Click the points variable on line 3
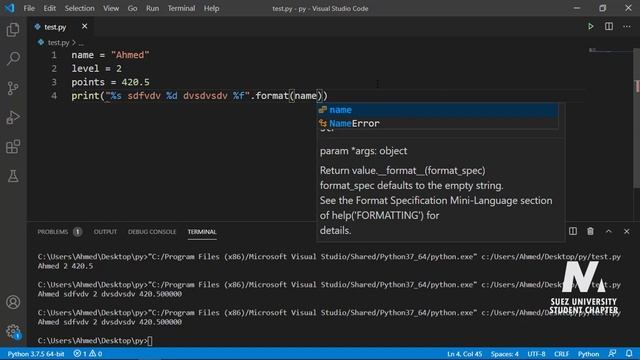 (88, 82)
